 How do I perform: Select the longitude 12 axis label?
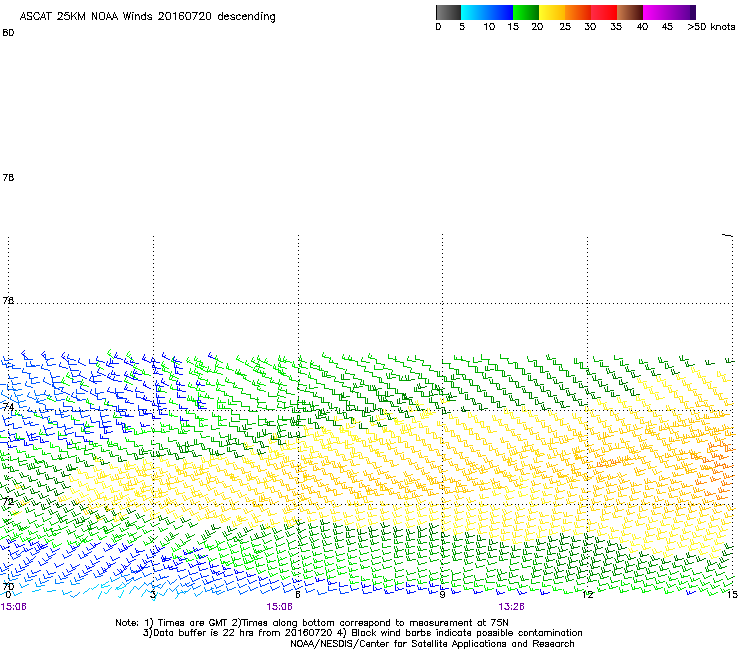[x=588, y=595]
